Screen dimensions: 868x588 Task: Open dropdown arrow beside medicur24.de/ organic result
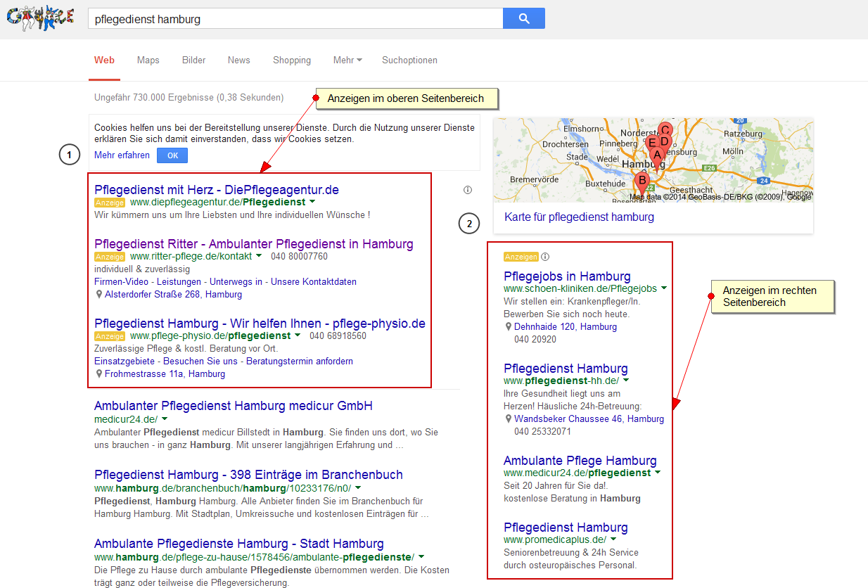point(165,419)
